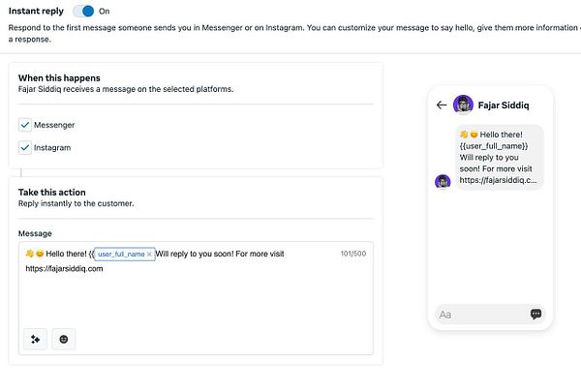Open the emoji picker smiley icon
Viewport: 581px width, 392px height.
coord(64,339)
